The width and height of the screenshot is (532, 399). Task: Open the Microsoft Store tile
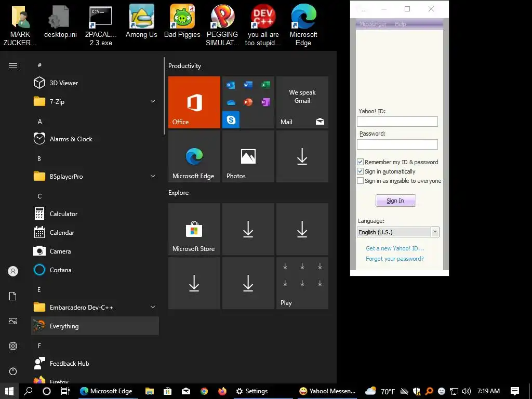194,229
